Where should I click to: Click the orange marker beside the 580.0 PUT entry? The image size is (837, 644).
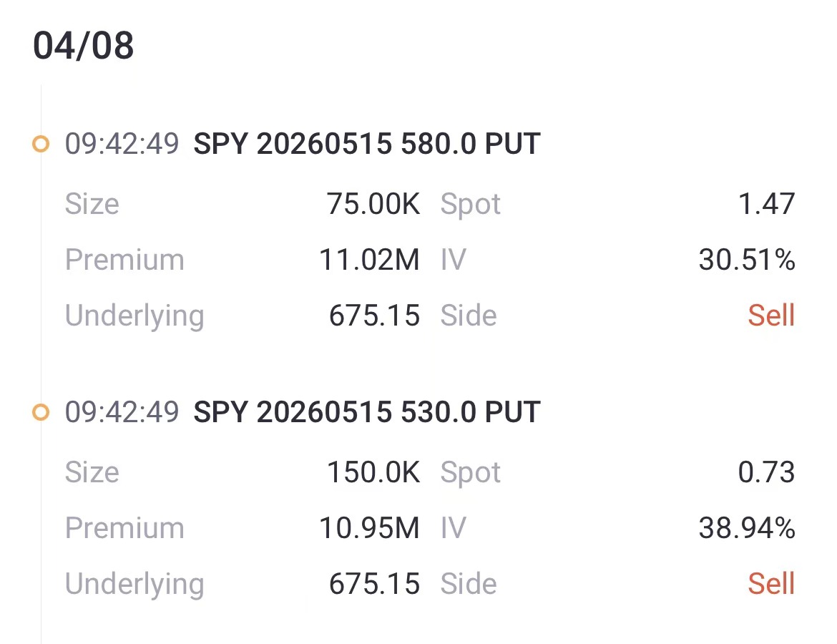tap(41, 145)
